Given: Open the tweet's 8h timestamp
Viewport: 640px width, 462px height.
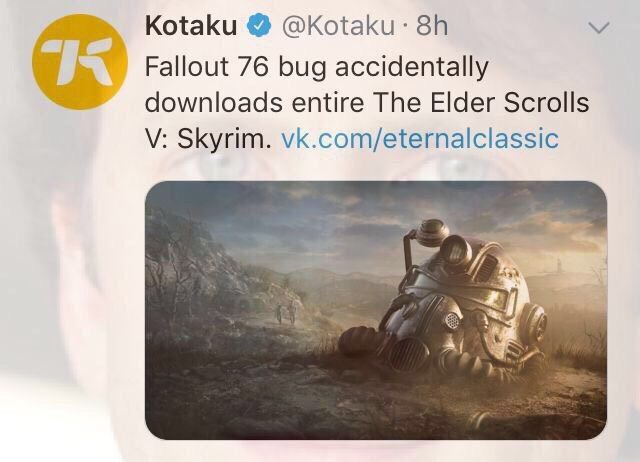Looking at the screenshot, I should click(x=432, y=26).
